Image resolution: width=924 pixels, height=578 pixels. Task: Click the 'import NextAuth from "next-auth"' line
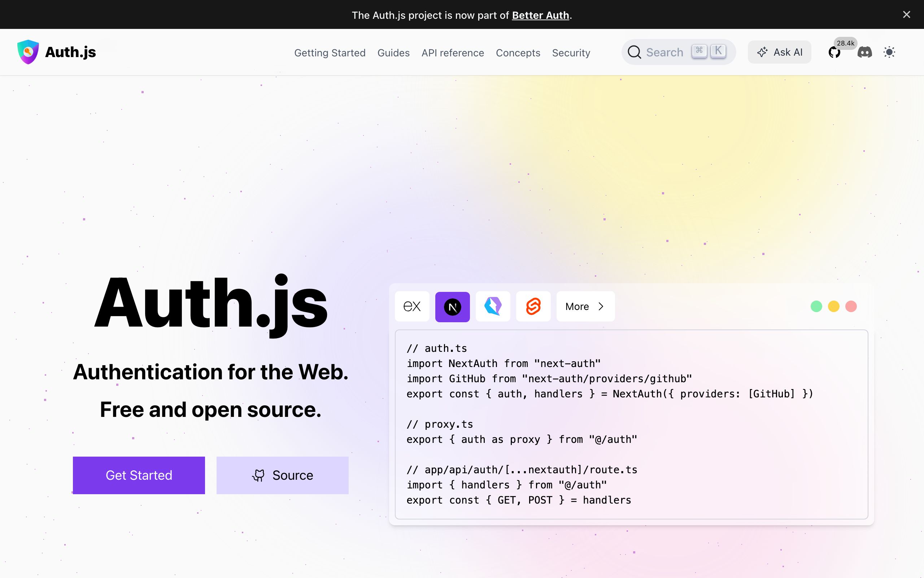504,363
